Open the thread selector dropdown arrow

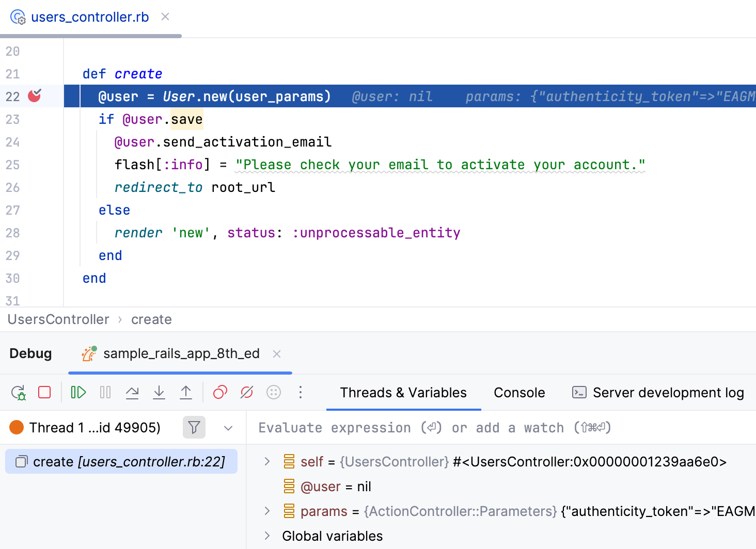[x=228, y=428]
